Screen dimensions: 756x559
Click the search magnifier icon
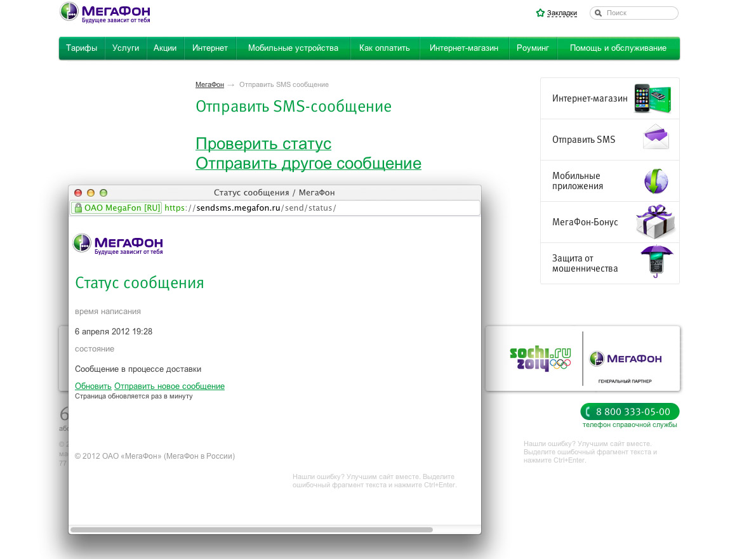pos(599,13)
